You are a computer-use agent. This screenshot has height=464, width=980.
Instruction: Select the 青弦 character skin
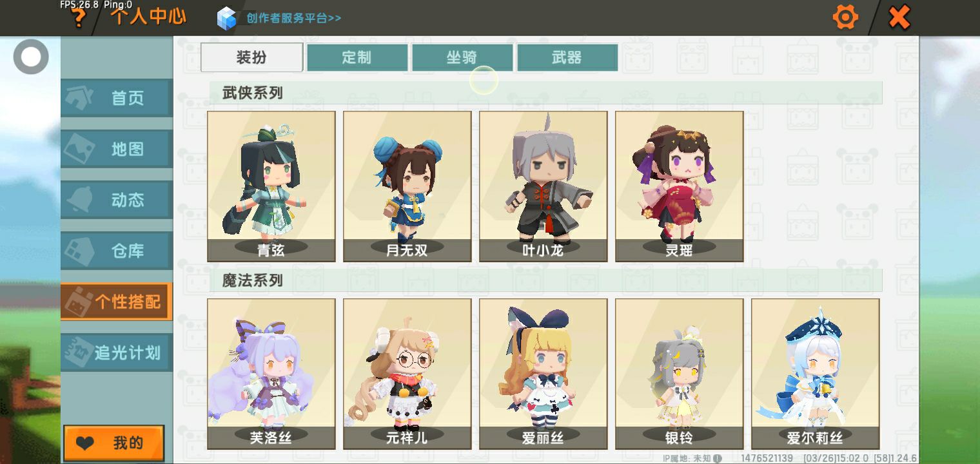pyautogui.click(x=271, y=186)
